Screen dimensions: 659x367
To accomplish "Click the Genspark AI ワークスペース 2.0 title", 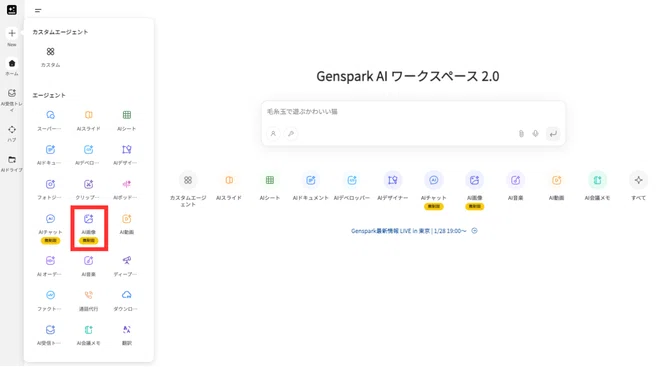I will click(408, 77).
